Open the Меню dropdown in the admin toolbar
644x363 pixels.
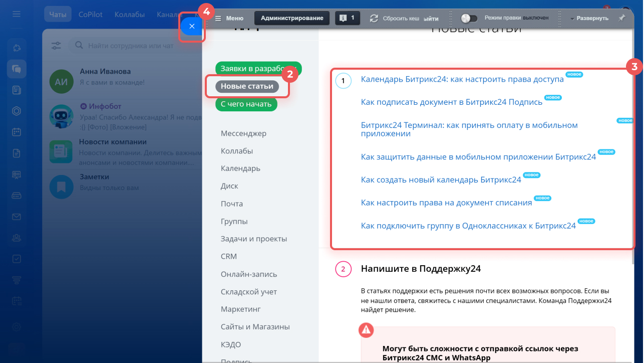tap(229, 18)
